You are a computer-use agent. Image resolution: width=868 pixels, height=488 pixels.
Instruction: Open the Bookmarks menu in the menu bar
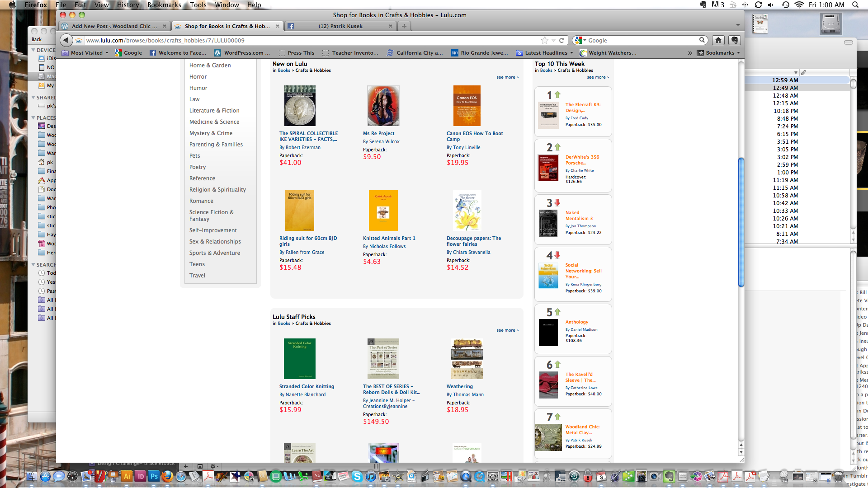pos(164,5)
